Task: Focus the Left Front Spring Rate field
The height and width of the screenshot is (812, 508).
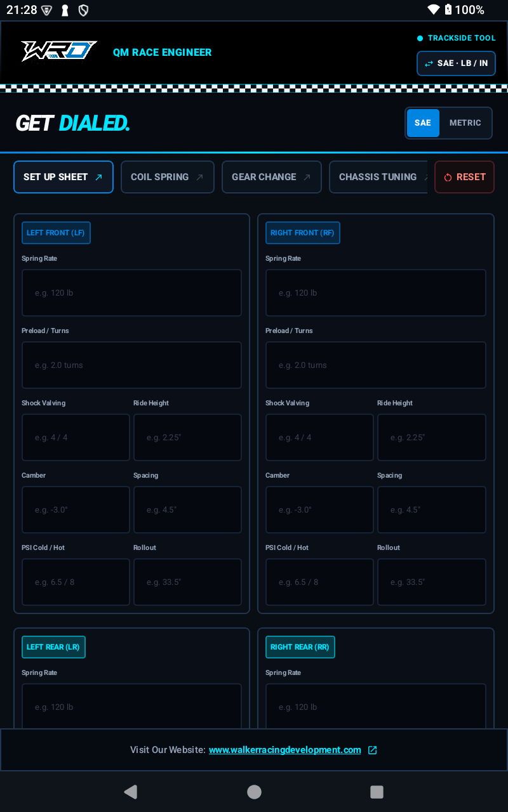Action: pos(131,293)
